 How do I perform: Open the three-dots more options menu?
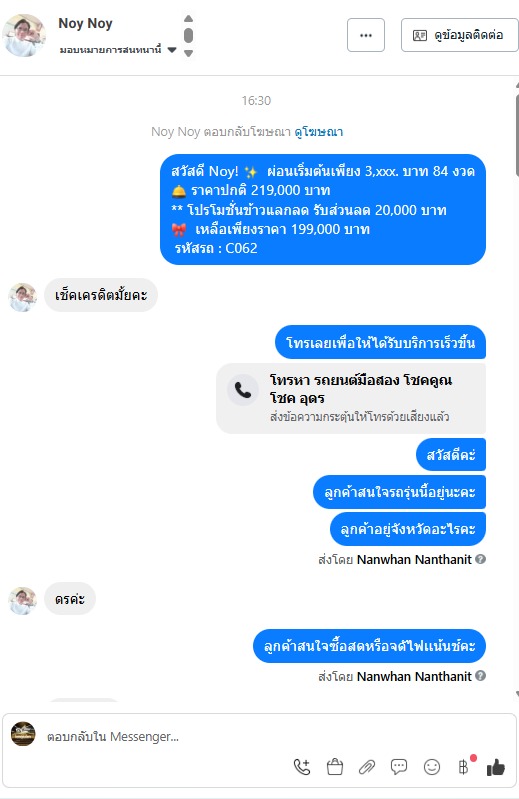tap(366, 35)
